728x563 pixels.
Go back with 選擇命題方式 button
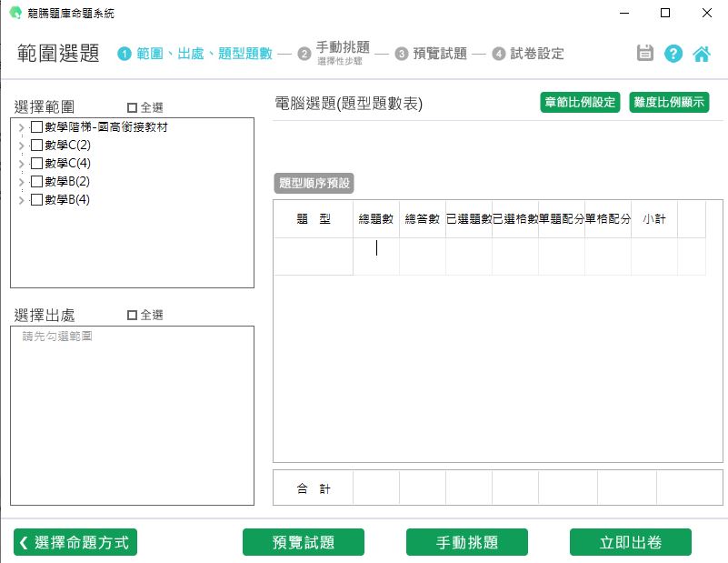75,542
